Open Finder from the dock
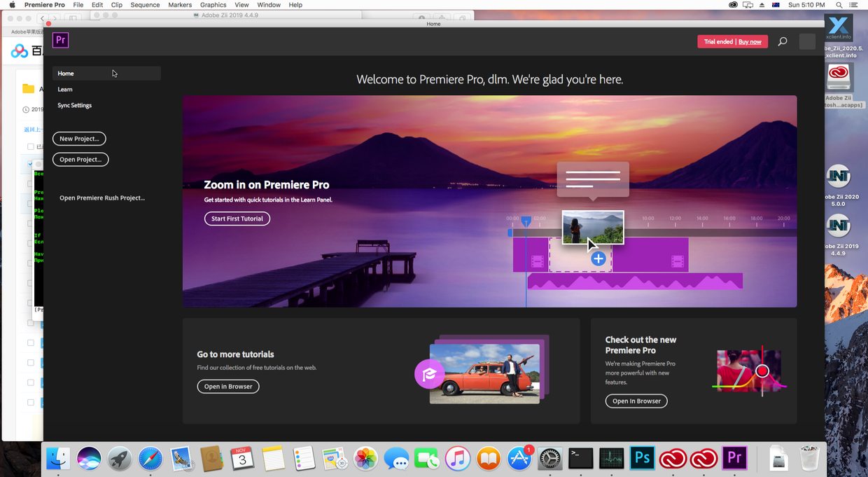The height and width of the screenshot is (477, 868). pos(58,459)
